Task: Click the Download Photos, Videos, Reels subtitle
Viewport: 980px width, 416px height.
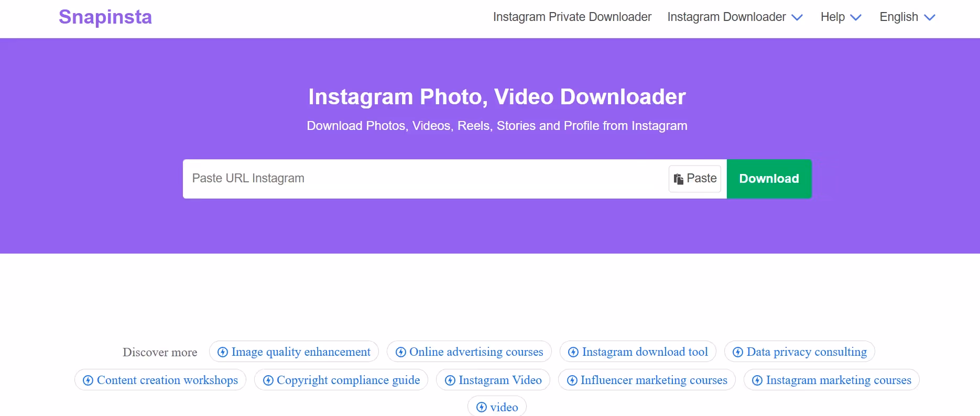Action: tap(497, 126)
